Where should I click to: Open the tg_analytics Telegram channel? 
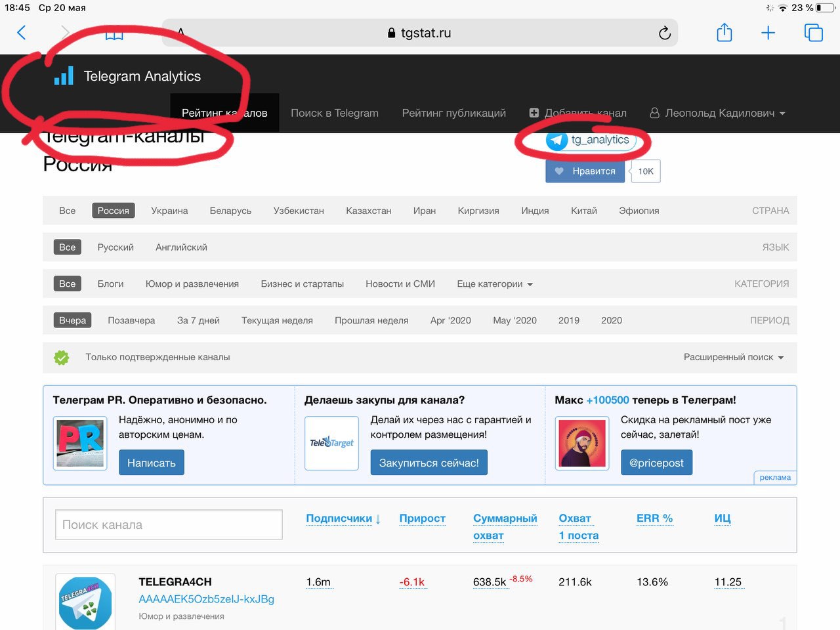(x=591, y=140)
